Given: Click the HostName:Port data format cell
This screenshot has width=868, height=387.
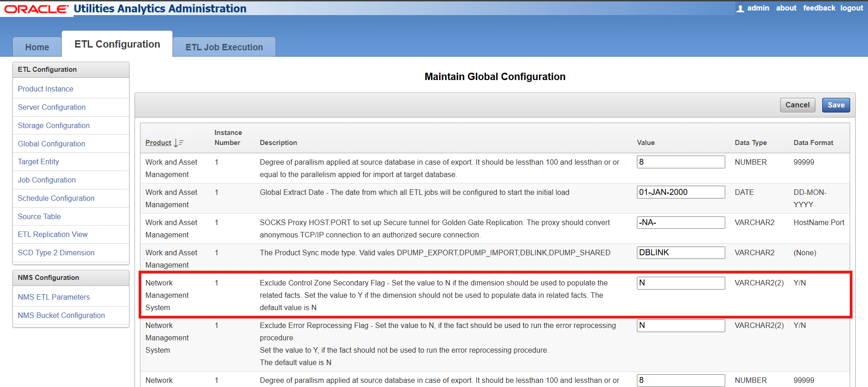Looking at the screenshot, I should (819, 222).
